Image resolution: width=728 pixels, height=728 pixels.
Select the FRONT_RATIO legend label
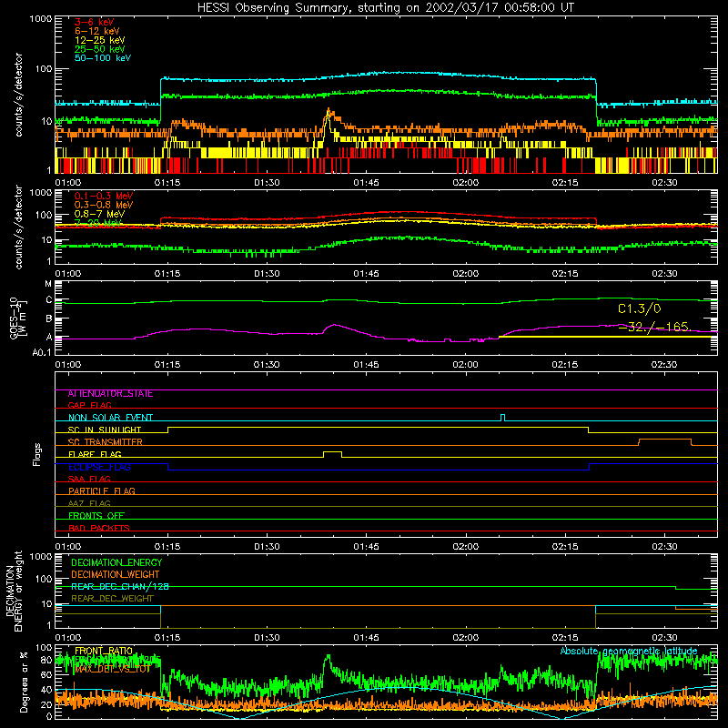[x=104, y=651]
